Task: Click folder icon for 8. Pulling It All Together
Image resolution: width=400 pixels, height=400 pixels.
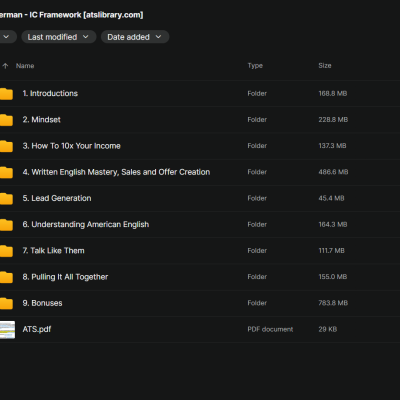Action: [x=6, y=277]
